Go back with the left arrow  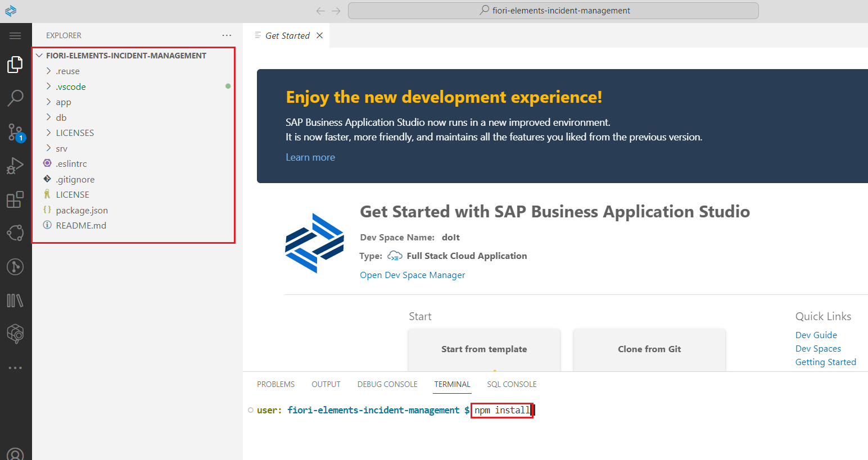point(320,11)
